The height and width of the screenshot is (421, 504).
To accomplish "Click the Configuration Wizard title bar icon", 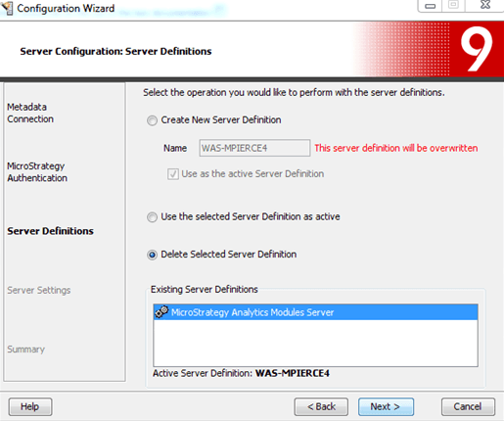I will [7, 8].
